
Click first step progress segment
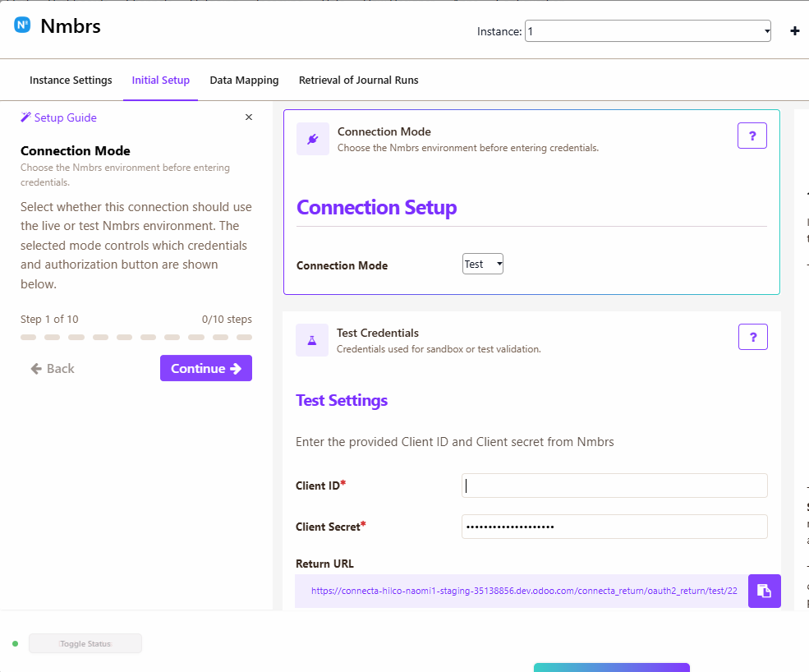[29, 338]
